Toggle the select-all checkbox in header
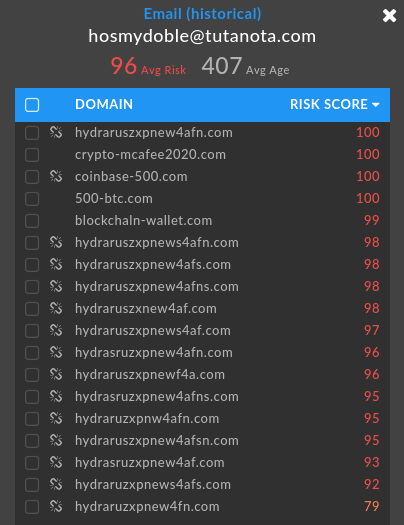 pos(32,105)
